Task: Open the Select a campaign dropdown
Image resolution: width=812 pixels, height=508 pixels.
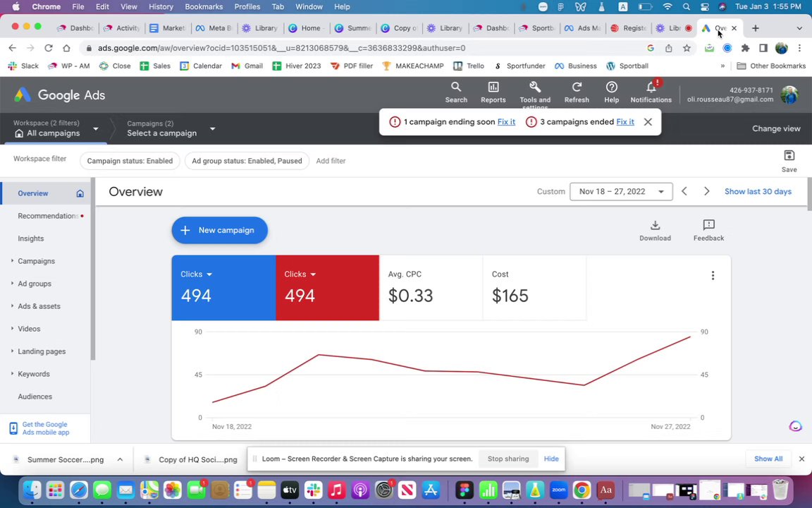Action: point(171,128)
